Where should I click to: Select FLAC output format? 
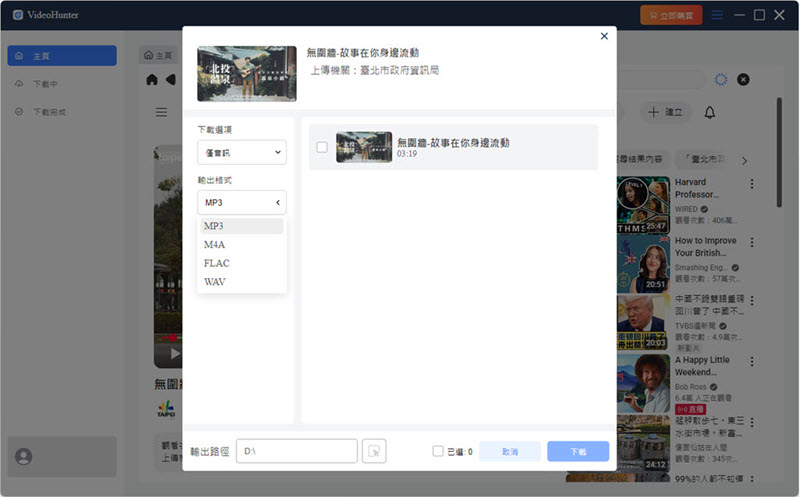(242, 263)
